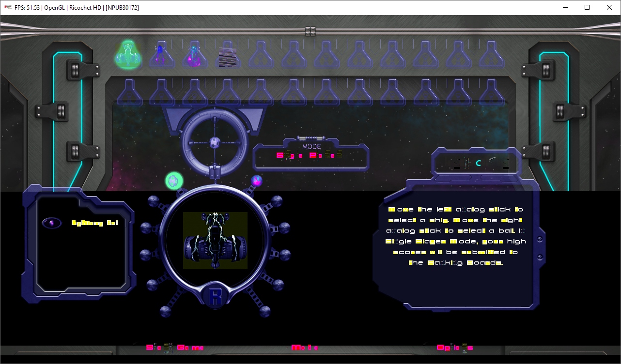621x364 pixels.
Task: Select the glitched striped ship slot
Action: [x=227, y=56]
